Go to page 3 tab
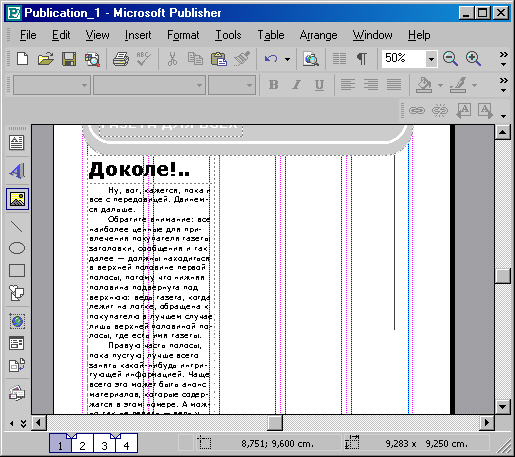The image size is (515, 457). [104, 443]
